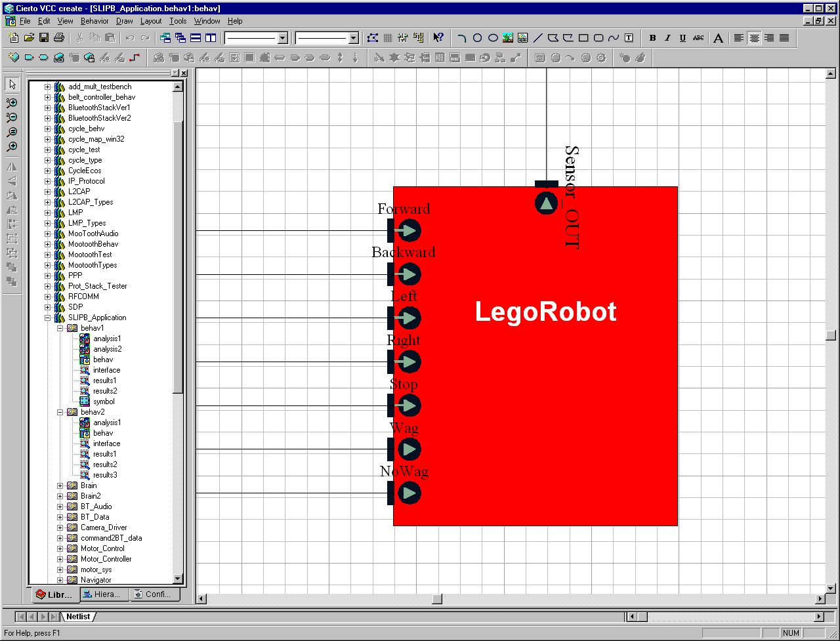Click the new block sparkle icon

14,58
